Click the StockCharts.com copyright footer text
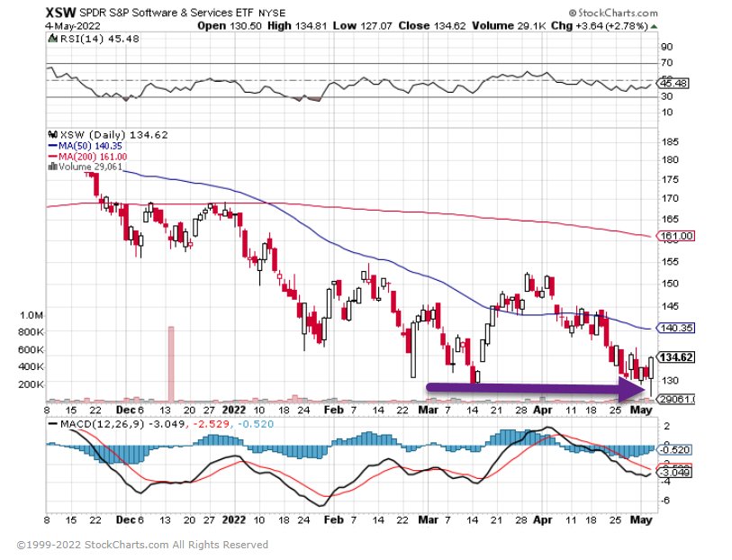Screen dimensions: 732x560 point(142,545)
